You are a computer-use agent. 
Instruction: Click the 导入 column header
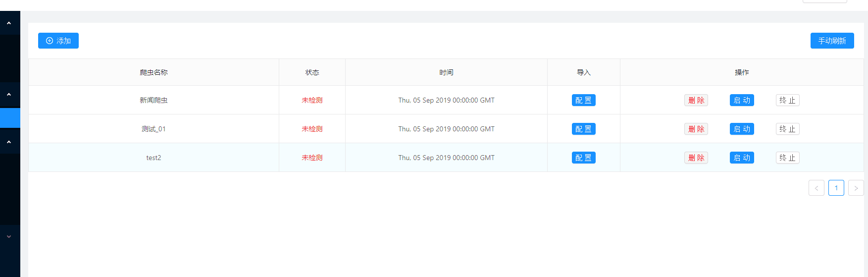[584, 72]
